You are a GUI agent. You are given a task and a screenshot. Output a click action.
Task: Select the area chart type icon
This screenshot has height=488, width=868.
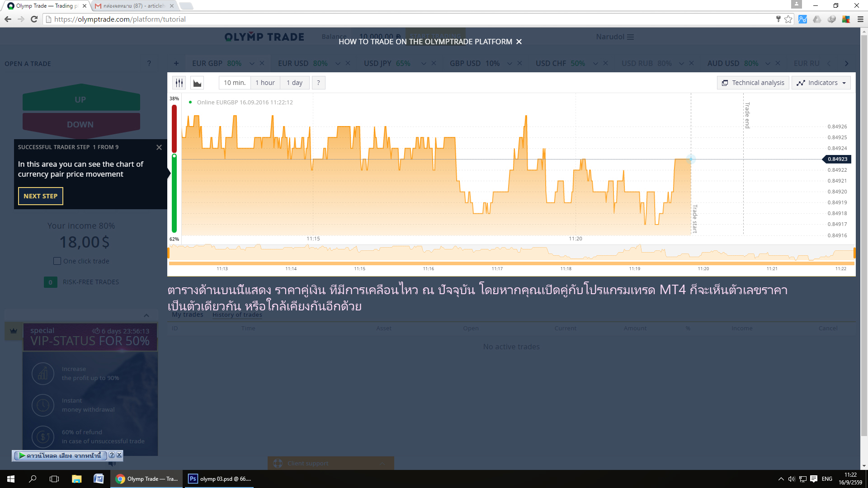tap(197, 83)
